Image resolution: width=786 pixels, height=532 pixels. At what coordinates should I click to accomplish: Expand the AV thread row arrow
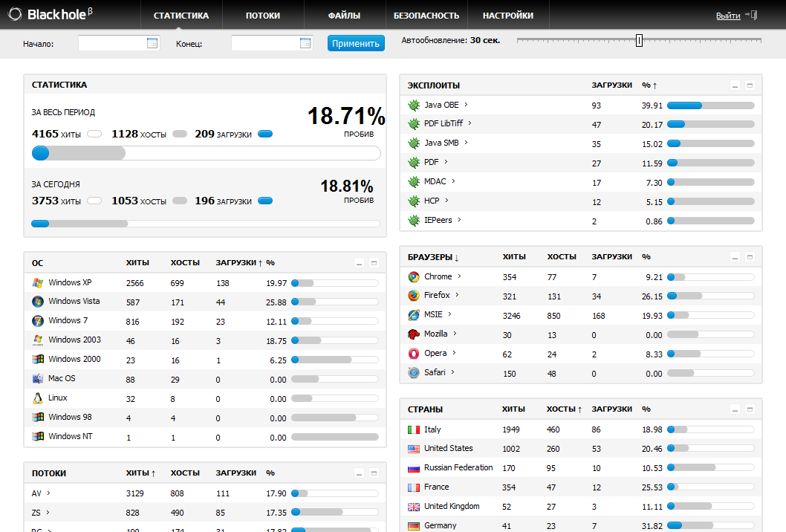(x=48, y=493)
